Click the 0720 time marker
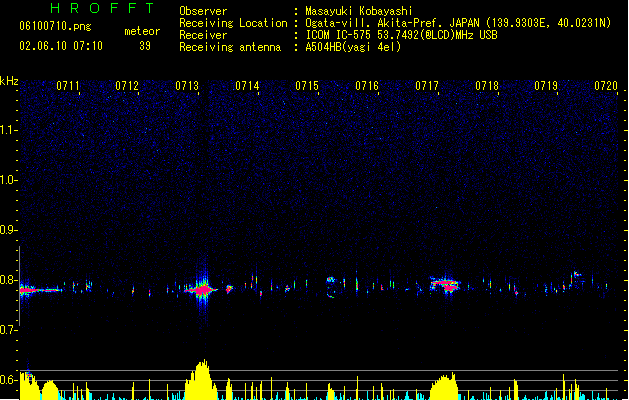629x400 pixels. click(606, 86)
